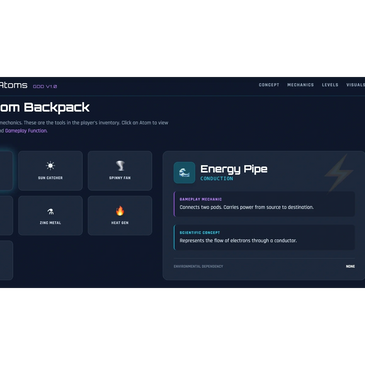Select the Sun Catcher atom card
Screen dimensions: 365x365
50,171
